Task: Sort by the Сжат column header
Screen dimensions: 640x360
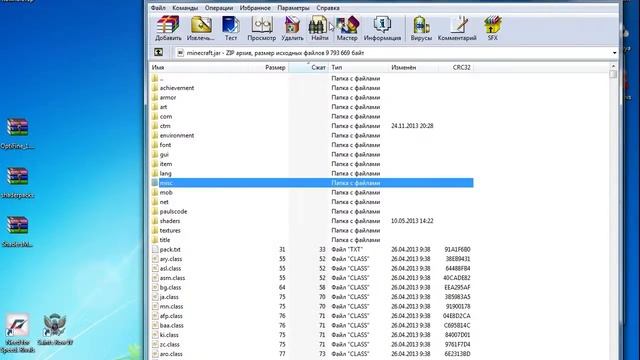Action: pos(318,67)
